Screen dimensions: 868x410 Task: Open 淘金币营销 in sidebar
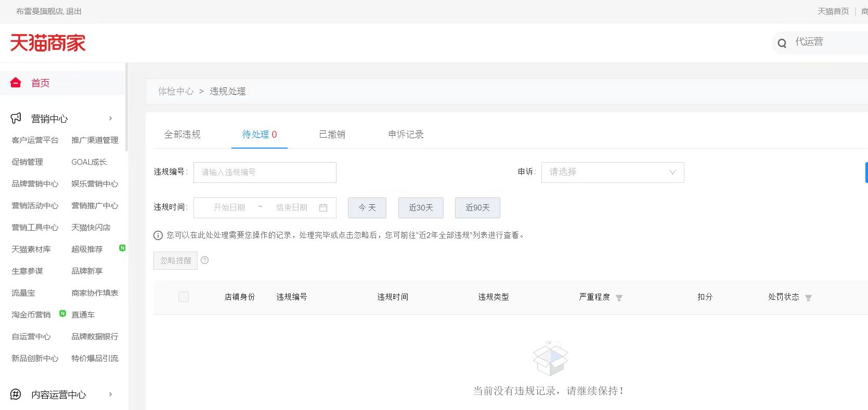(31, 315)
